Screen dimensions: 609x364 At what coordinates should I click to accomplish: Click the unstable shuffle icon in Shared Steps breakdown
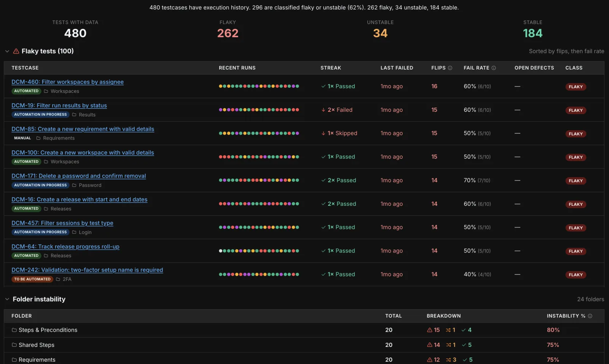click(x=448, y=345)
